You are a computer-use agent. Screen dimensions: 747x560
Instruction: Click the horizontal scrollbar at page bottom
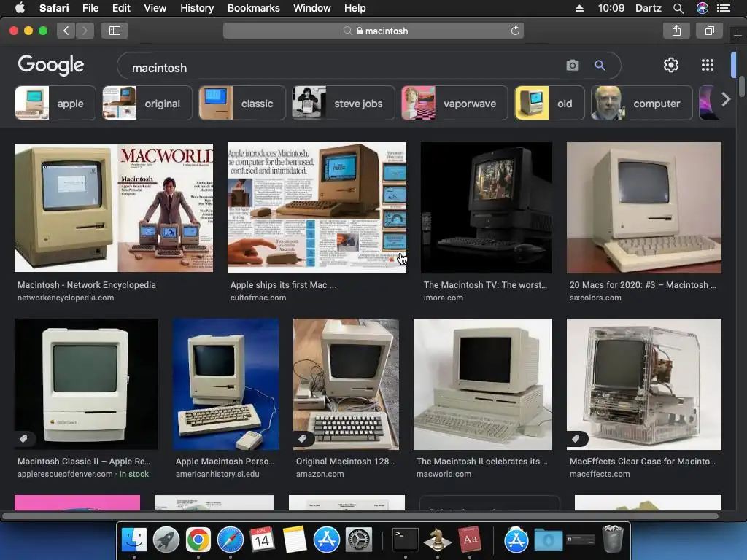[x=360, y=516]
